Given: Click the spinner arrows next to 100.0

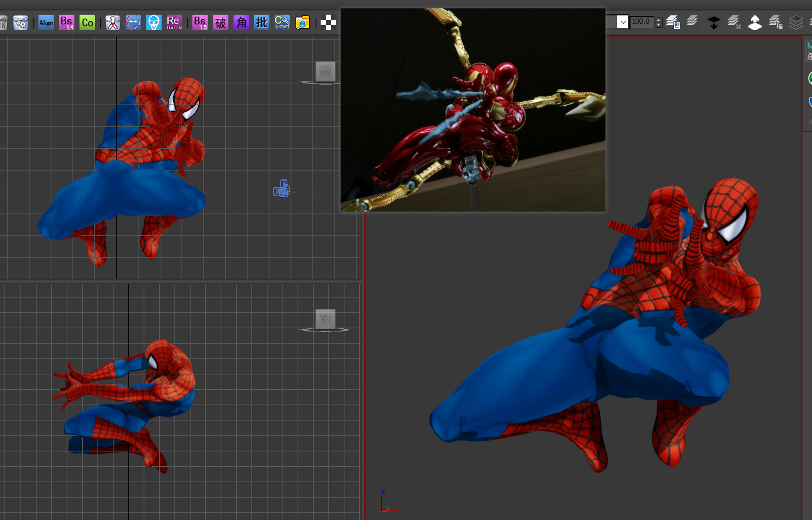Looking at the screenshot, I should pyautogui.click(x=659, y=22).
